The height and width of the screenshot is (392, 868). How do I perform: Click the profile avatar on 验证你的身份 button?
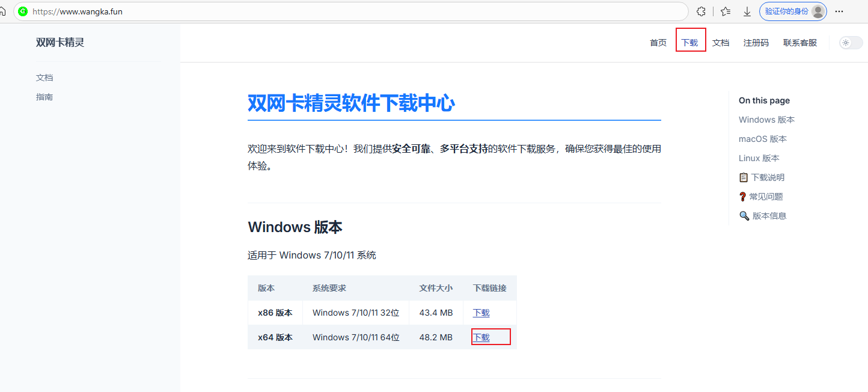click(x=816, y=11)
